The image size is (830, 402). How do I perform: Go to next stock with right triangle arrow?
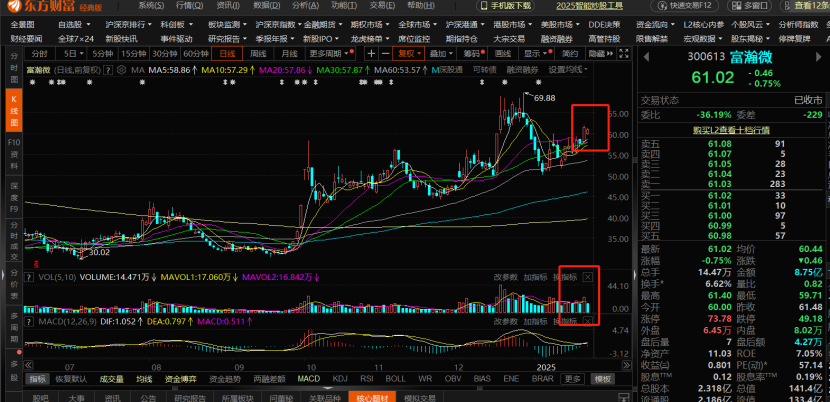(819, 56)
